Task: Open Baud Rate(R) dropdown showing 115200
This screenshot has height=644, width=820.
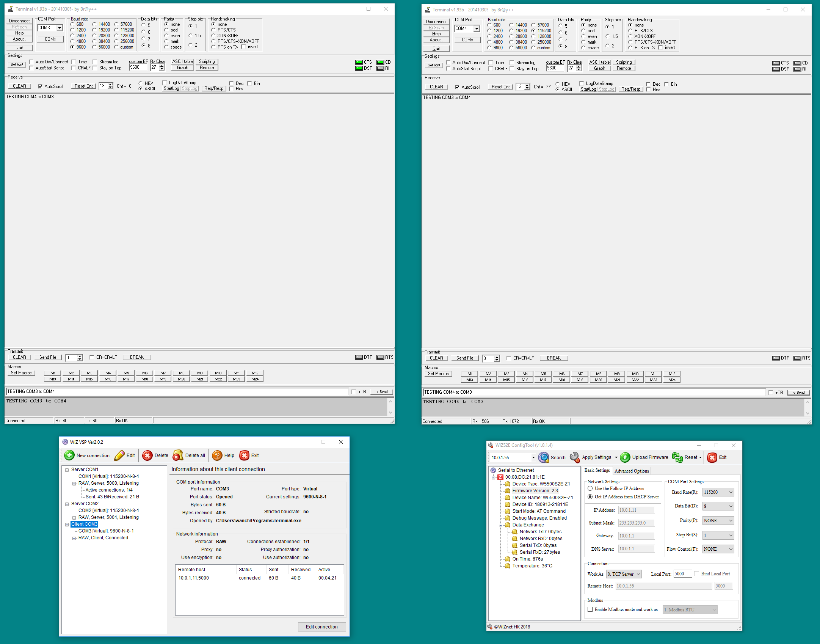Action: point(718,492)
